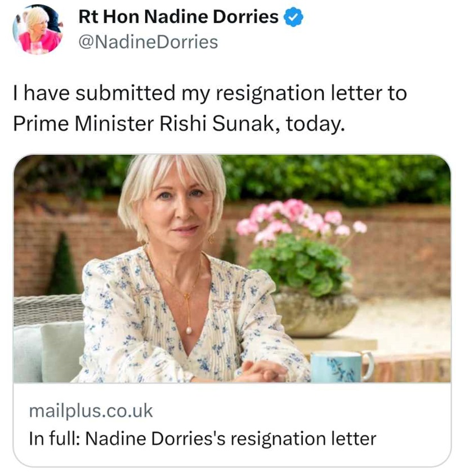
Task: Click the blue verified checkmark badge
Action: [x=293, y=18]
